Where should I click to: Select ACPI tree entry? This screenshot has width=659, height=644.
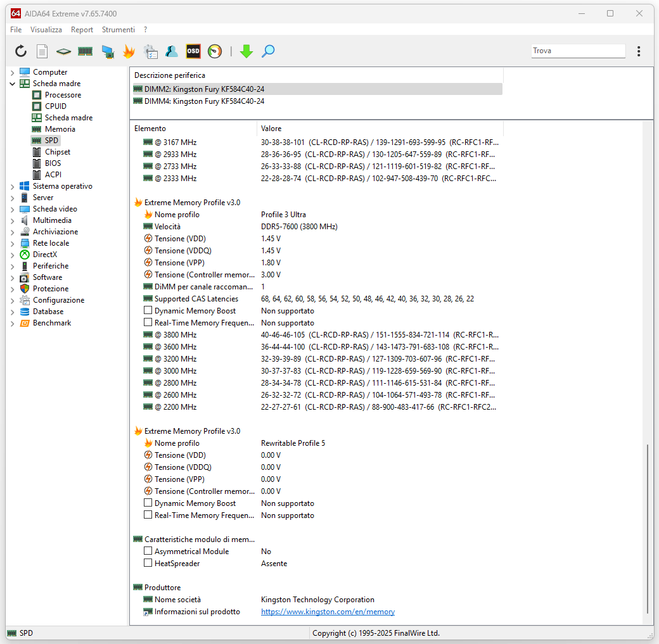(x=53, y=174)
